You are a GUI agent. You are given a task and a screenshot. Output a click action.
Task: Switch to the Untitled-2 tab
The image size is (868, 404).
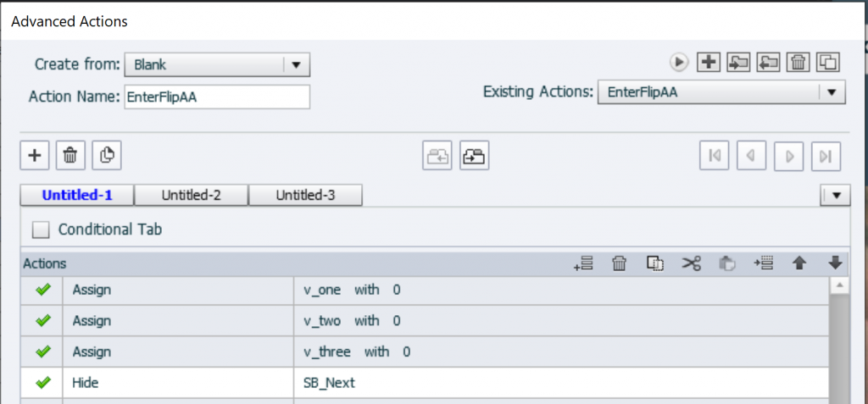tap(192, 195)
